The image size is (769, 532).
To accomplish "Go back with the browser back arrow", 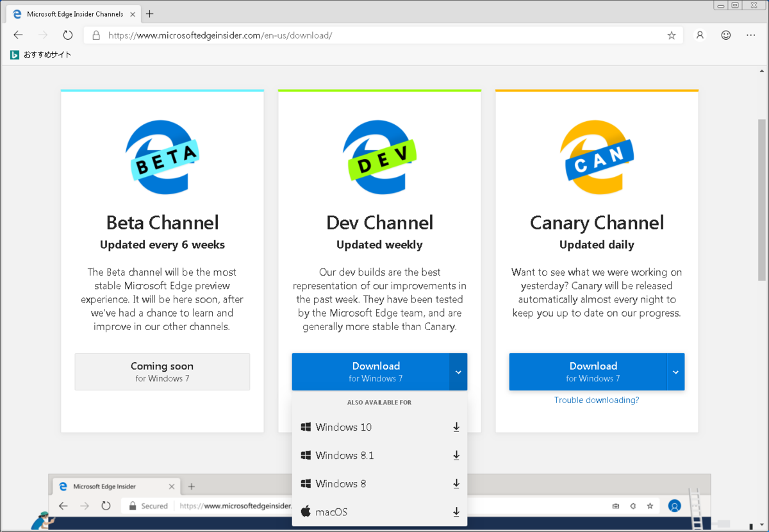I will pos(18,35).
